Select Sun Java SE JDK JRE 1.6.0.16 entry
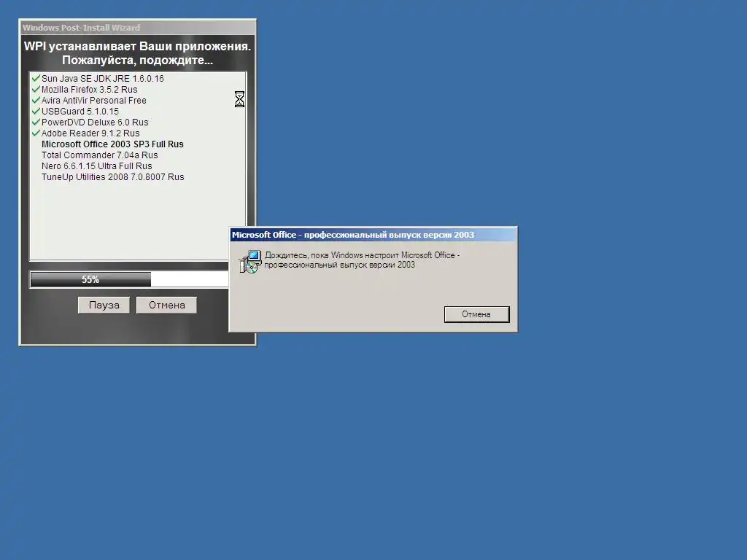Viewport: 747px width, 560px height. click(102, 78)
